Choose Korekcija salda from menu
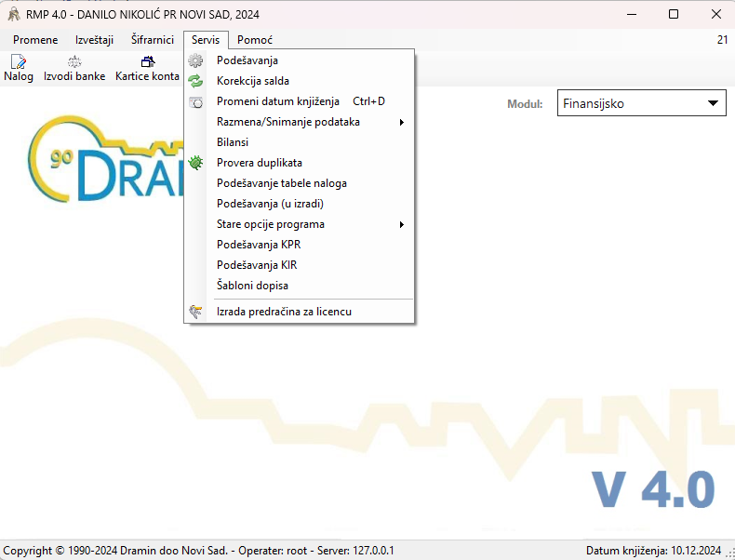Viewport: 735px width, 560px height. click(x=299, y=81)
